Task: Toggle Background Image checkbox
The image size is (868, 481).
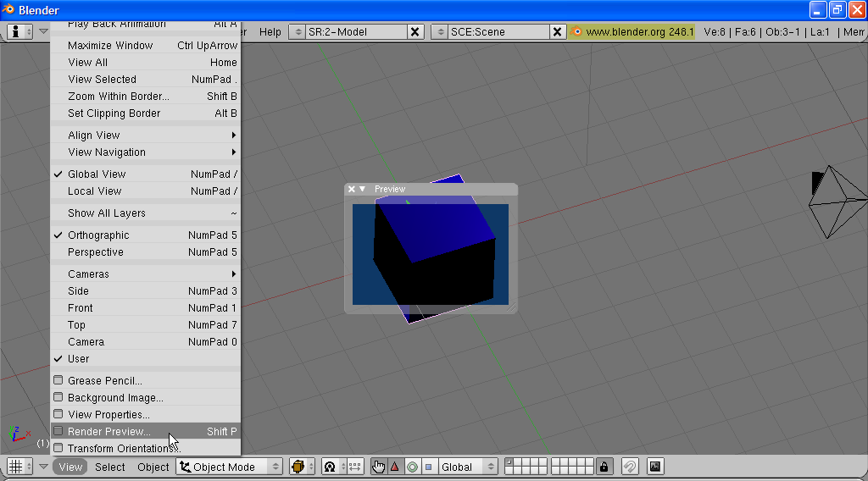Action: click(x=58, y=397)
